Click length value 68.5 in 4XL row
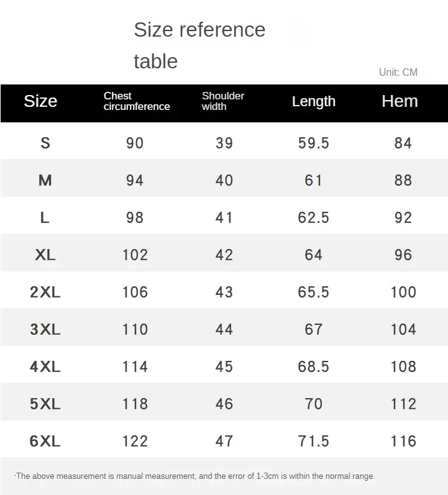Viewport: 448px width, 495px height. pos(313,366)
